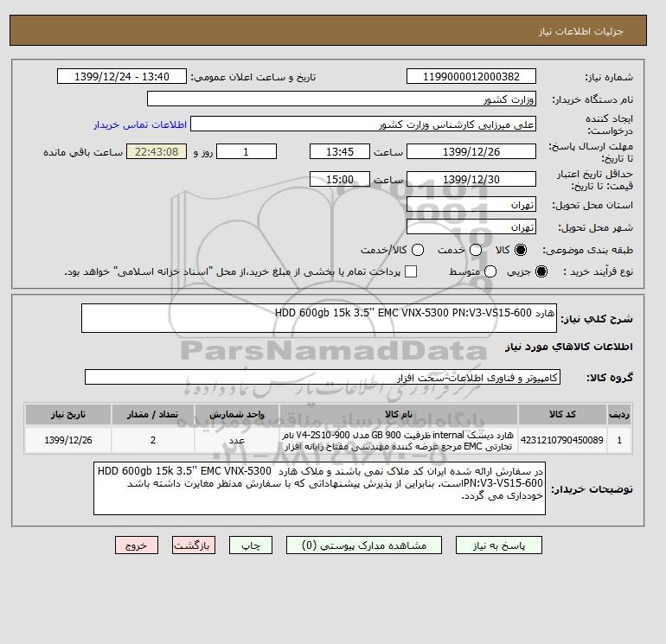This screenshot has width=666, height=644.
Task: Click the goods group field کامپیوتر و فناوری
Action: 323,377
